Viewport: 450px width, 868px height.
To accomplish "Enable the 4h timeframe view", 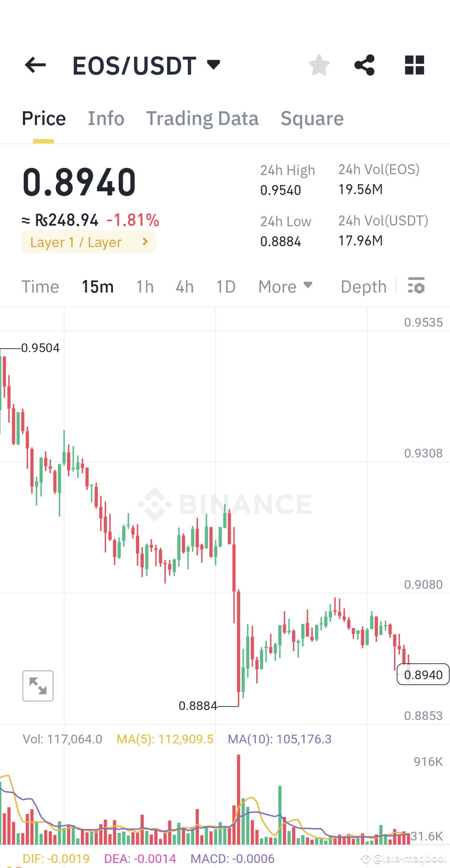I will pyautogui.click(x=184, y=286).
